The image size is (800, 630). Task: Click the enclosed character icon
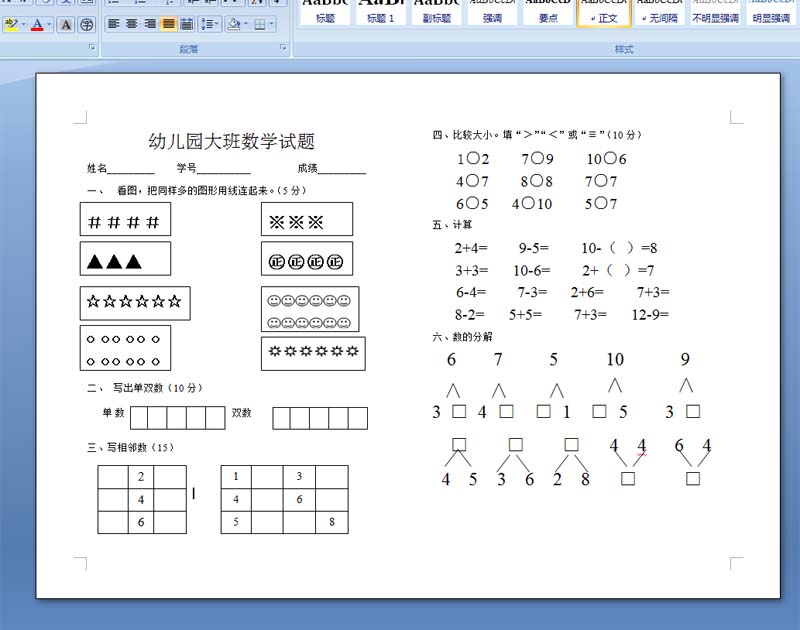(x=87, y=24)
